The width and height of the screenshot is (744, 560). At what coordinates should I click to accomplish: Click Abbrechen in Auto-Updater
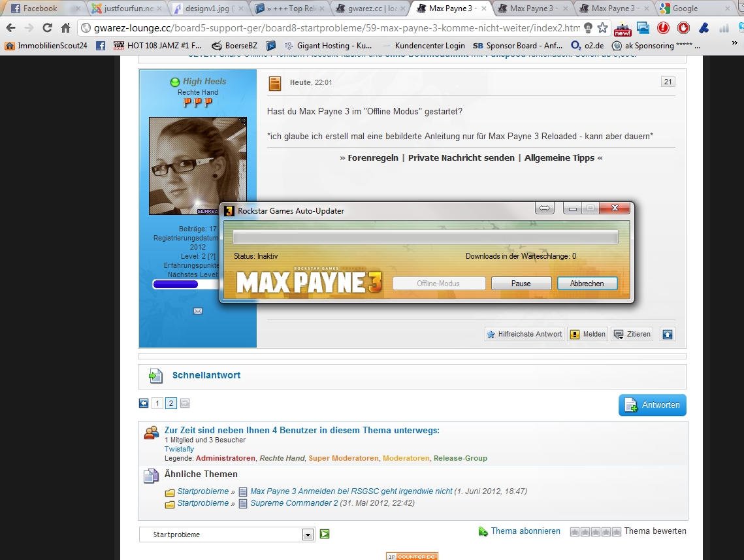pos(587,284)
